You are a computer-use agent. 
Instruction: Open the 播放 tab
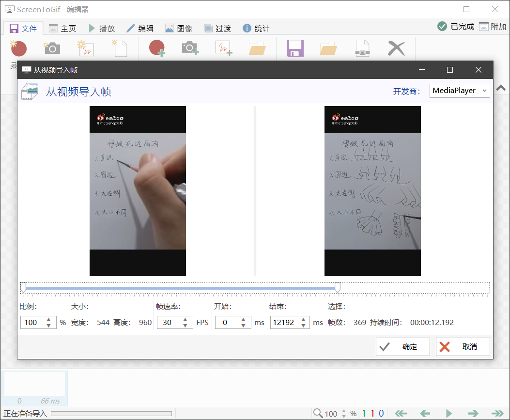pyautogui.click(x=102, y=29)
